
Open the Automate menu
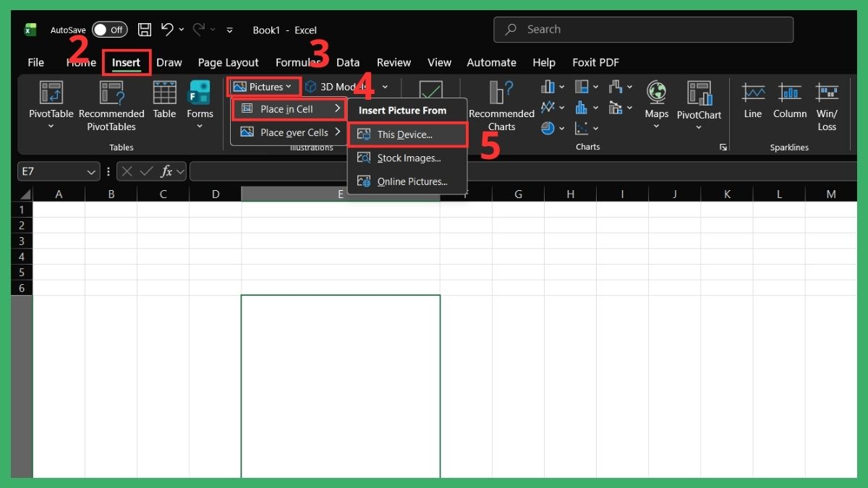(x=491, y=62)
